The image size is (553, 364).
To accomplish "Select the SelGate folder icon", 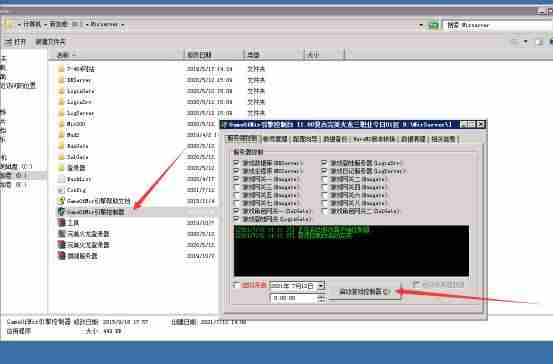I will click(61, 157).
